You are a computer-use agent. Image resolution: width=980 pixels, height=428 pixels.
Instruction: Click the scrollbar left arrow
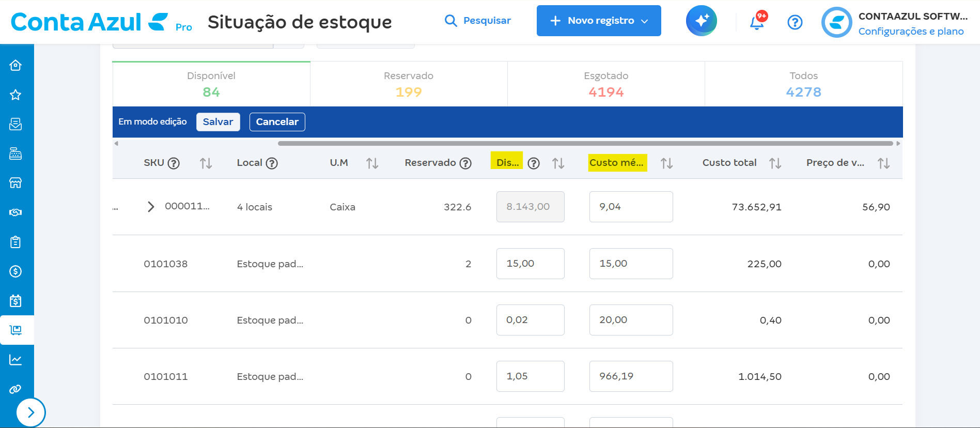coord(116,143)
